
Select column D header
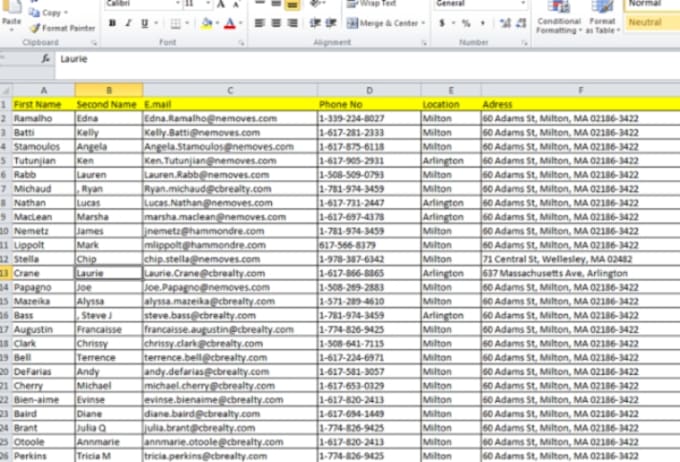tap(369, 90)
